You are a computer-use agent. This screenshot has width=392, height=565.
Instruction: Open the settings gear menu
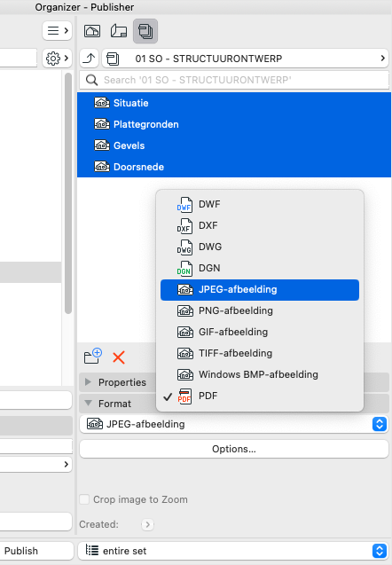pyautogui.click(x=58, y=59)
